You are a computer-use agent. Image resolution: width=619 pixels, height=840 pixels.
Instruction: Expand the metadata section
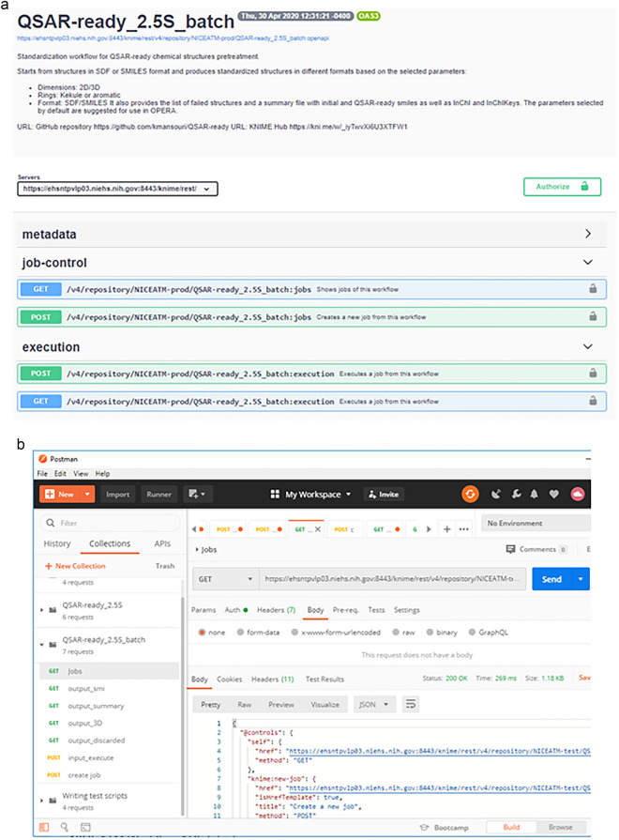588,234
